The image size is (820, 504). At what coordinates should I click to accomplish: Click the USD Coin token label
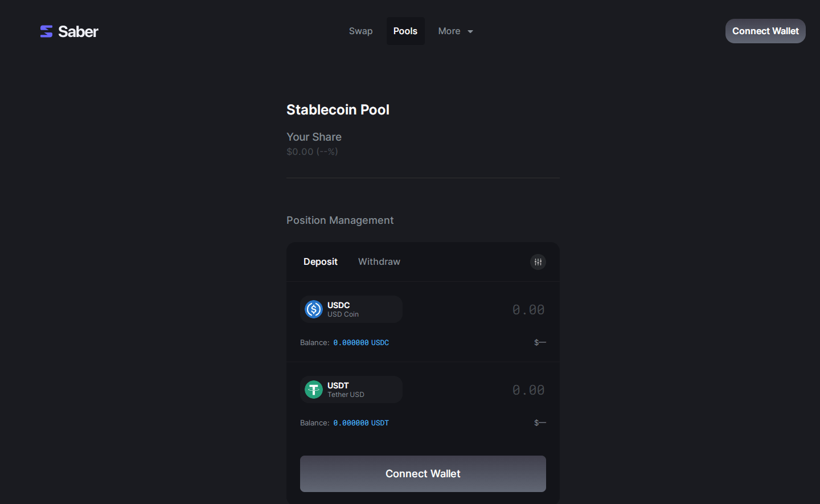click(343, 314)
